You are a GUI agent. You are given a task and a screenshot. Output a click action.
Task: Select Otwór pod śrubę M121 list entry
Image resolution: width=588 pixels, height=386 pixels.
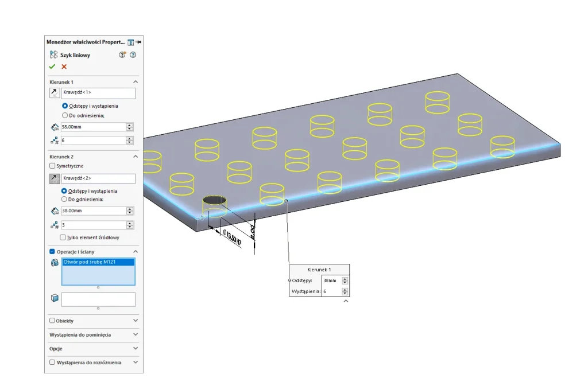(x=98, y=262)
